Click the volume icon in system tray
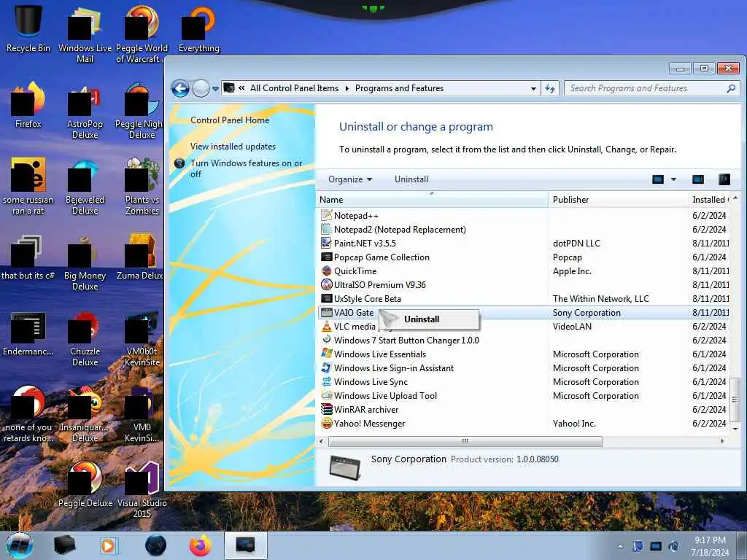The width and height of the screenshot is (747, 560). click(x=673, y=546)
